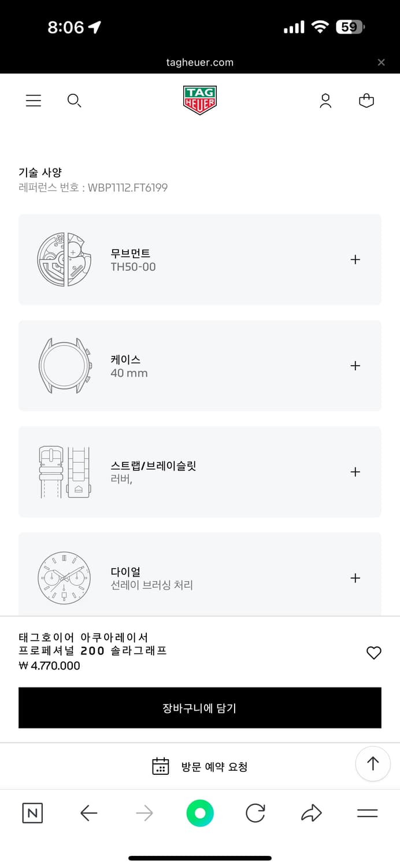Reload the current page
Image resolution: width=400 pixels, height=868 pixels.
click(255, 814)
